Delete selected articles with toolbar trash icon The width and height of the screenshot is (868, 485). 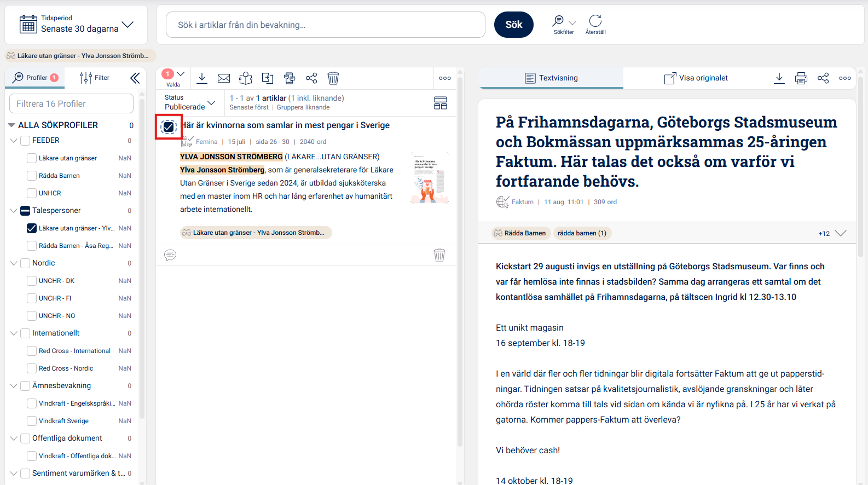333,78
